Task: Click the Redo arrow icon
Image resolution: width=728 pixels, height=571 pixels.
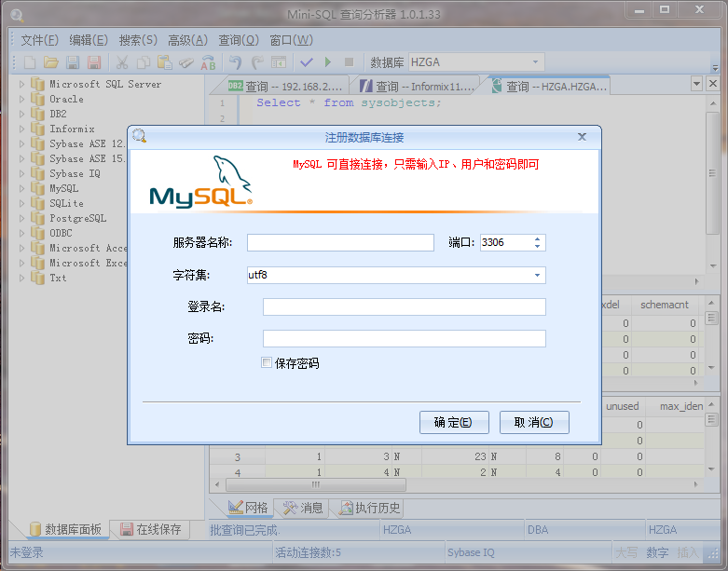Action: [256, 62]
